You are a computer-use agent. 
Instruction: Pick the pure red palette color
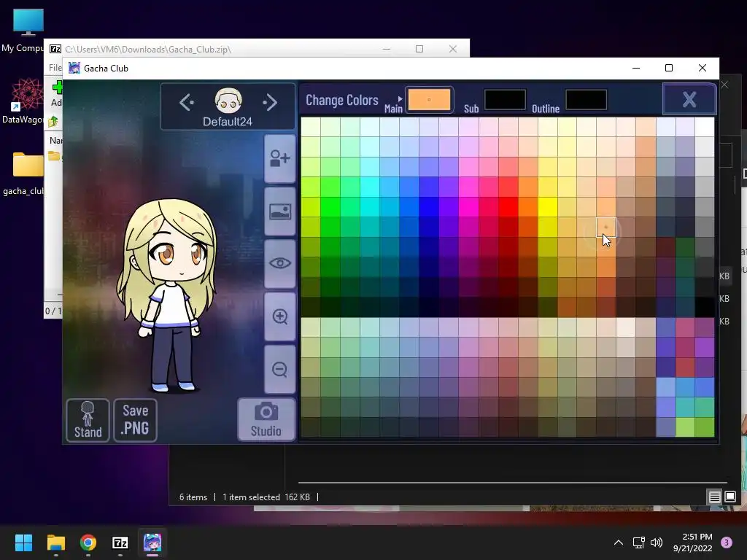pos(508,207)
